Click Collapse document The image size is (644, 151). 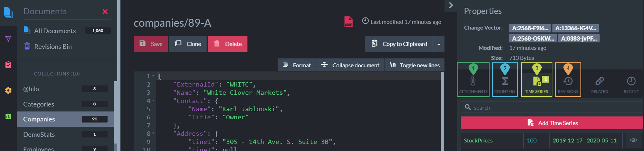pyautogui.click(x=350, y=65)
